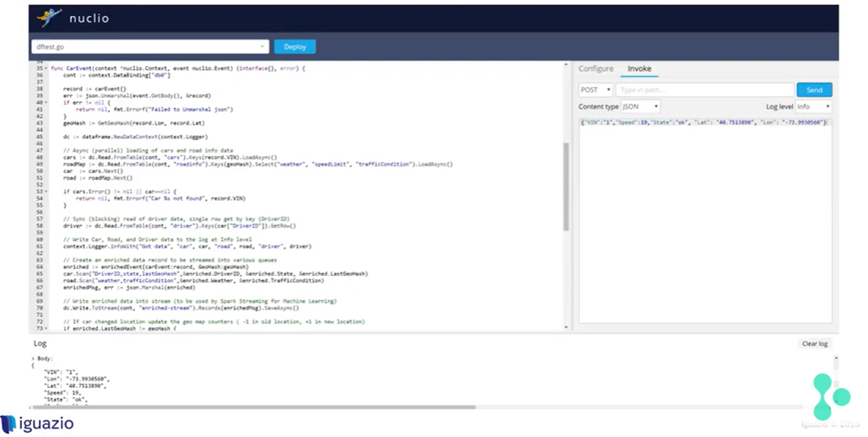868x437 pixels.
Task: Switch to the Invoke tab
Action: (639, 68)
